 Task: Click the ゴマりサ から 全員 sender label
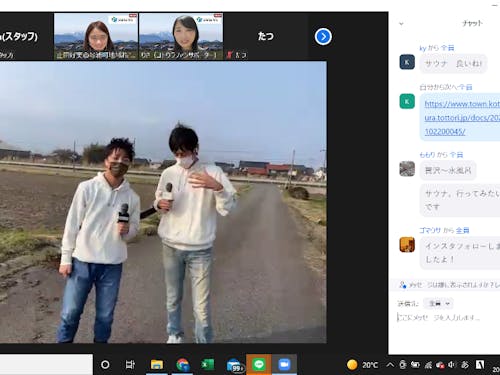click(x=444, y=230)
